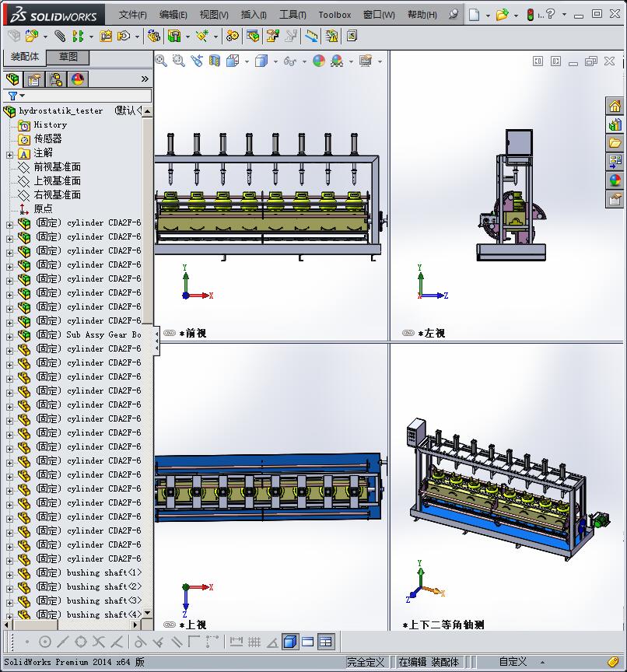Open the 视图(V) menu
The width and height of the screenshot is (627, 672).
click(214, 15)
